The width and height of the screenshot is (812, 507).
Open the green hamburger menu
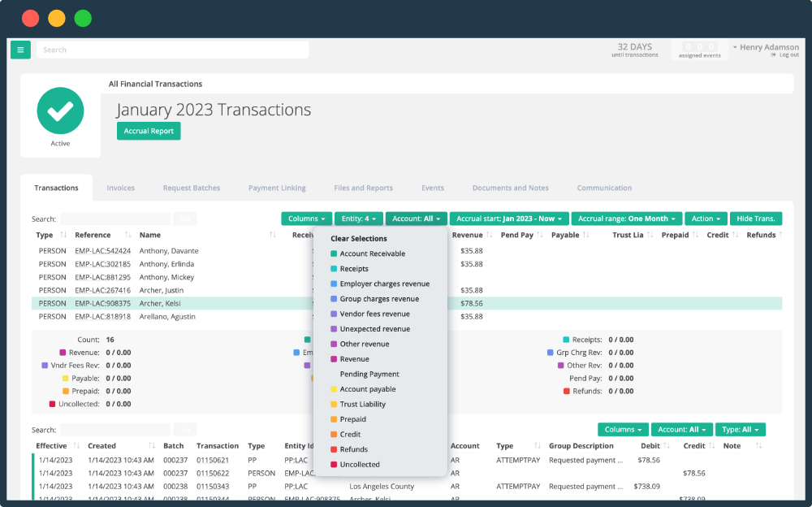[x=21, y=50]
